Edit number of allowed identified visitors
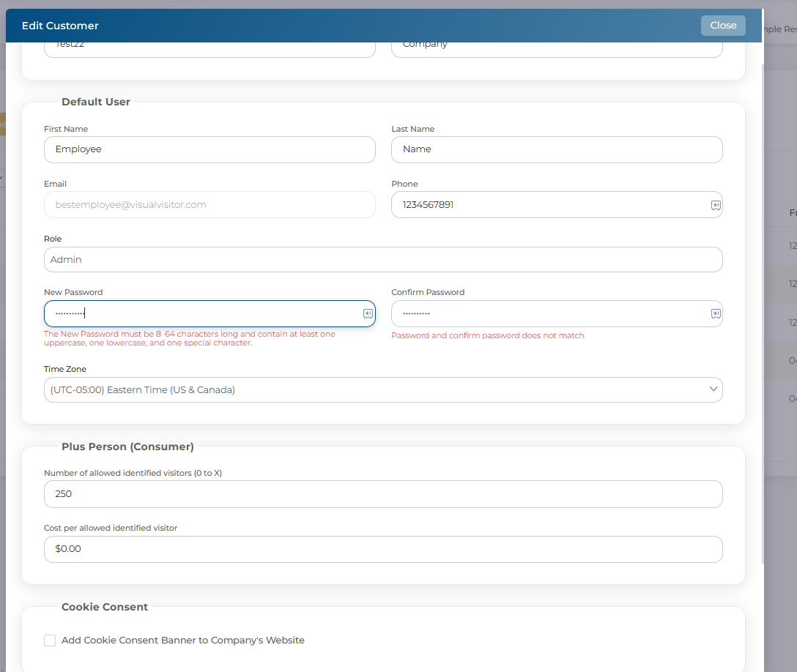The image size is (797, 672). coord(383,494)
